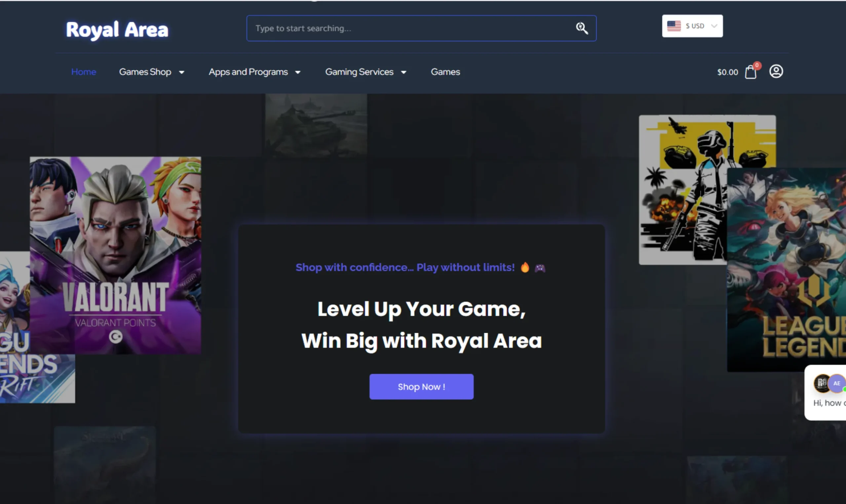Click the $0.00 cart total
The image size is (846, 504).
point(727,72)
